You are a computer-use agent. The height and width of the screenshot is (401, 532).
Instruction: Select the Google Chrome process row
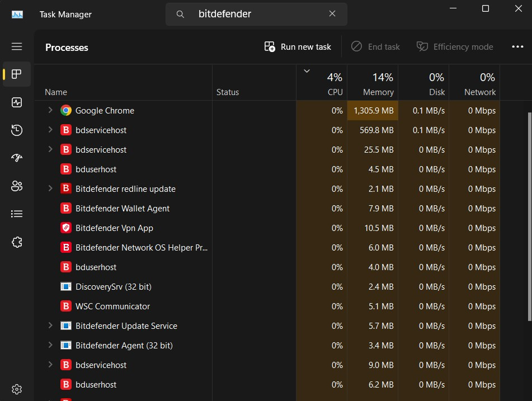pyautogui.click(x=267, y=111)
